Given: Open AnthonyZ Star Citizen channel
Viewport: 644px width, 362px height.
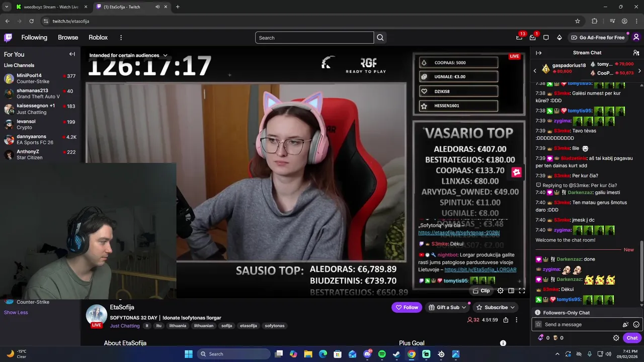Looking at the screenshot, I should (x=40, y=154).
